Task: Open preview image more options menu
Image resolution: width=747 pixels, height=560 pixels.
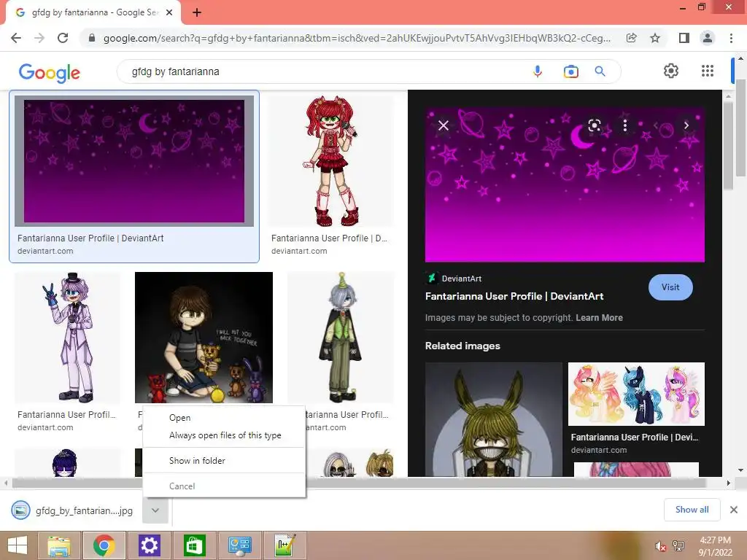Action: [x=625, y=125]
